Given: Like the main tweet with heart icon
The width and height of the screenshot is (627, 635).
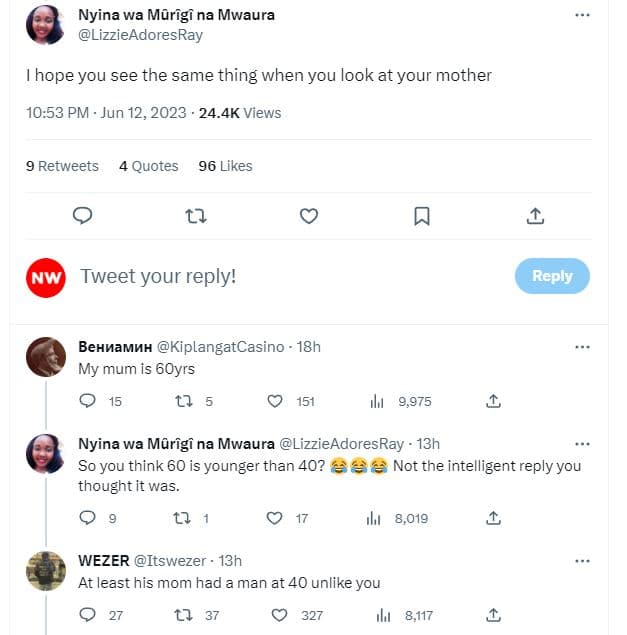Looking at the screenshot, I should (x=309, y=216).
